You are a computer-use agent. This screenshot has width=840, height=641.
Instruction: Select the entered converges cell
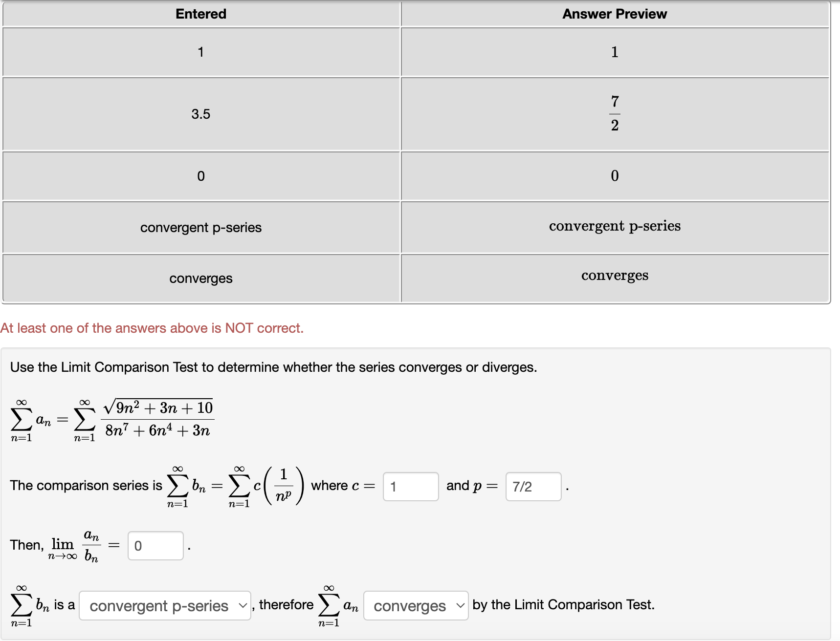[x=200, y=278]
